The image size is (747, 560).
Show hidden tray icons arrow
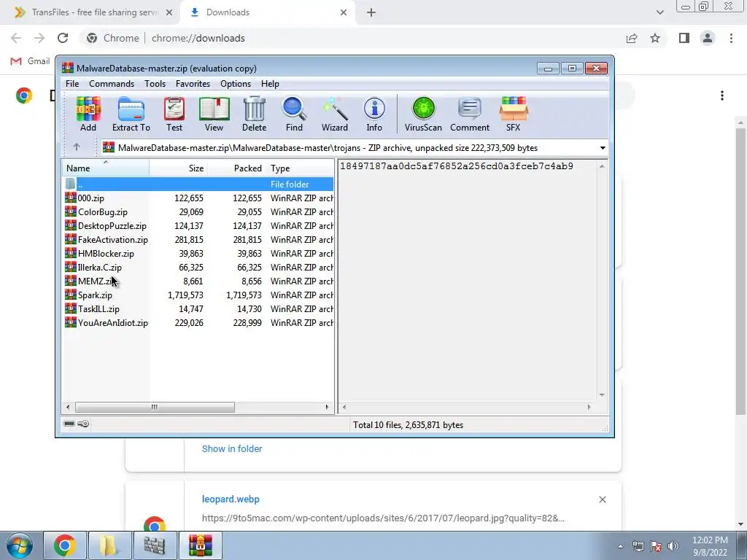point(620,546)
